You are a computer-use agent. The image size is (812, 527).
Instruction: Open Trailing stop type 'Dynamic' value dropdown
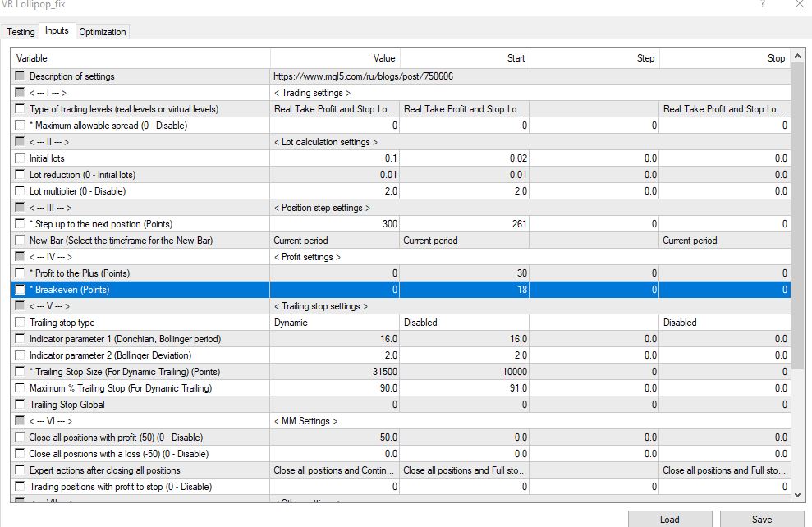(x=334, y=322)
